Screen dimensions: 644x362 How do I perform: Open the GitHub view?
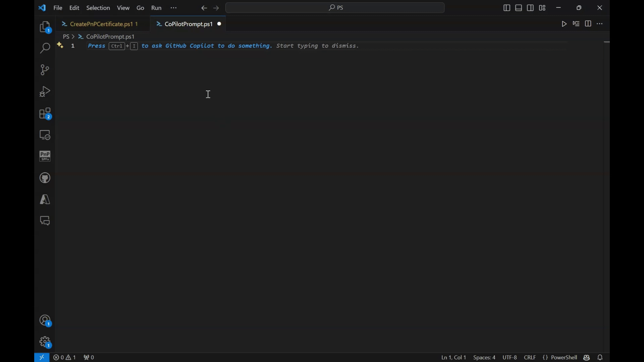(x=45, y=178)
